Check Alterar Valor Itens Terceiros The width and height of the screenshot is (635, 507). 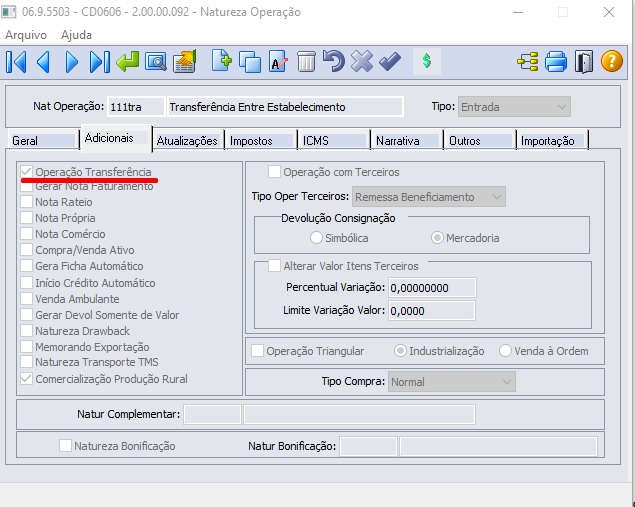274,266
